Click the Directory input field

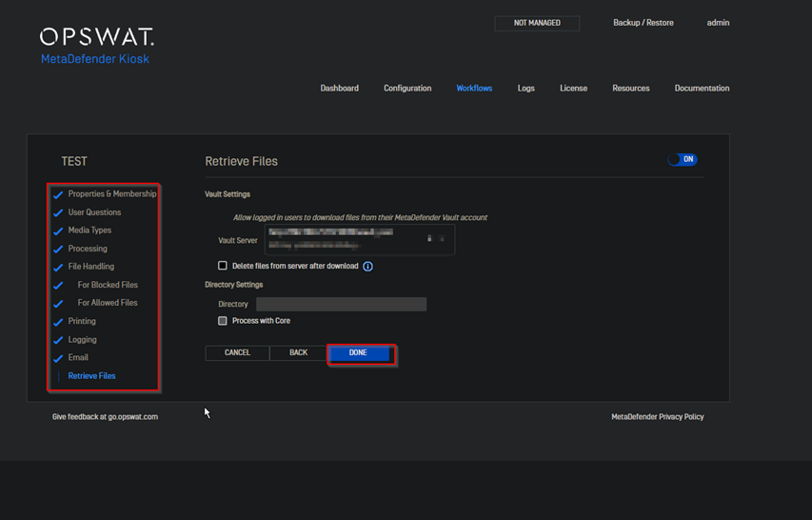click(341, 304)
